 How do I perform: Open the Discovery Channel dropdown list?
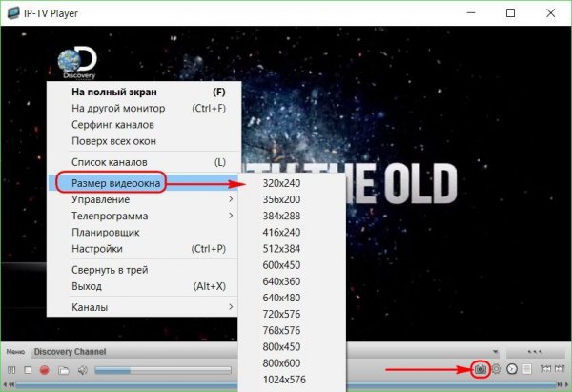click(495, 351)
